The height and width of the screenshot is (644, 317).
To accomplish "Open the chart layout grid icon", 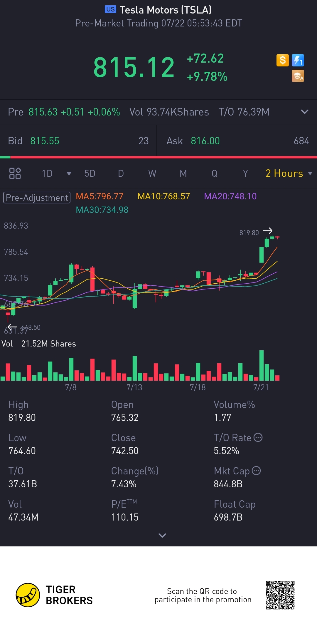I will [x=15, y=173].
